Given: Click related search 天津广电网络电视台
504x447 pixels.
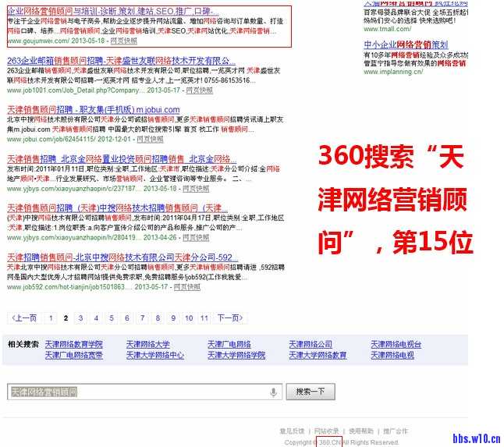Looking at the screenshot, I should [396, 344].
